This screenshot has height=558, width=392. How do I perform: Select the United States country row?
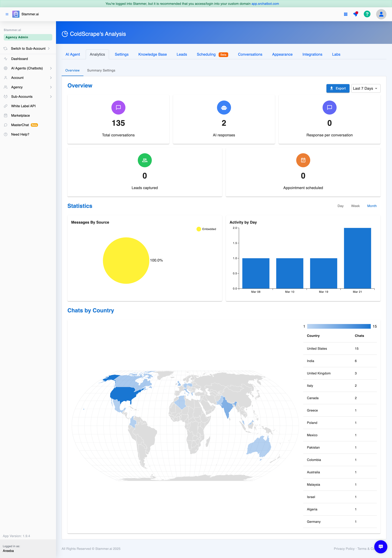pyautogui.click(x=340, y=349)
